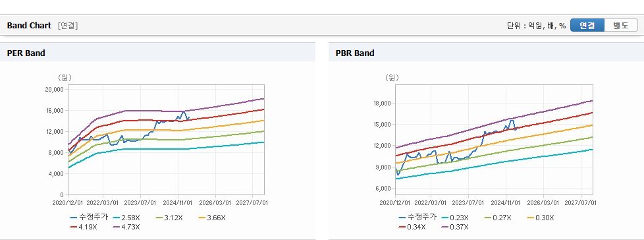Click 2024/11/01 on PER Band x-axis
This screenshot has width=644, height=240.
click(x=178, y=202)
